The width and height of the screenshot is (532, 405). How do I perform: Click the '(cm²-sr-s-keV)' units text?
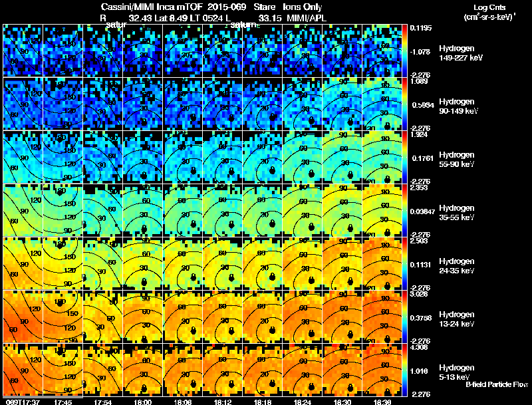click(489, 17)
